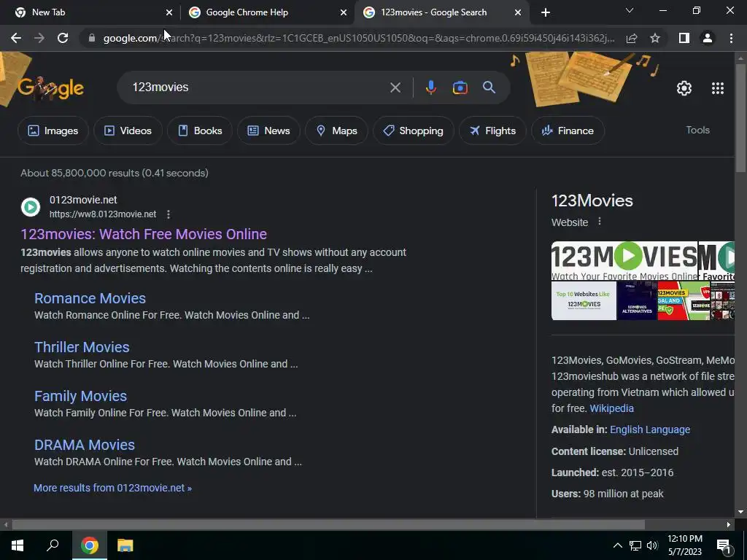Open a new browser tab
The height and width of the screenshot is (560, 747).
click(546, 12)
